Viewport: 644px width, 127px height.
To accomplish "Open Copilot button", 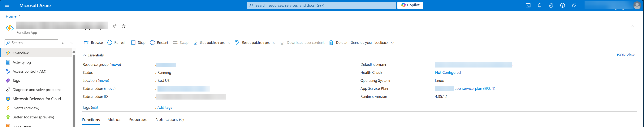I will click(x=410, y=5).
